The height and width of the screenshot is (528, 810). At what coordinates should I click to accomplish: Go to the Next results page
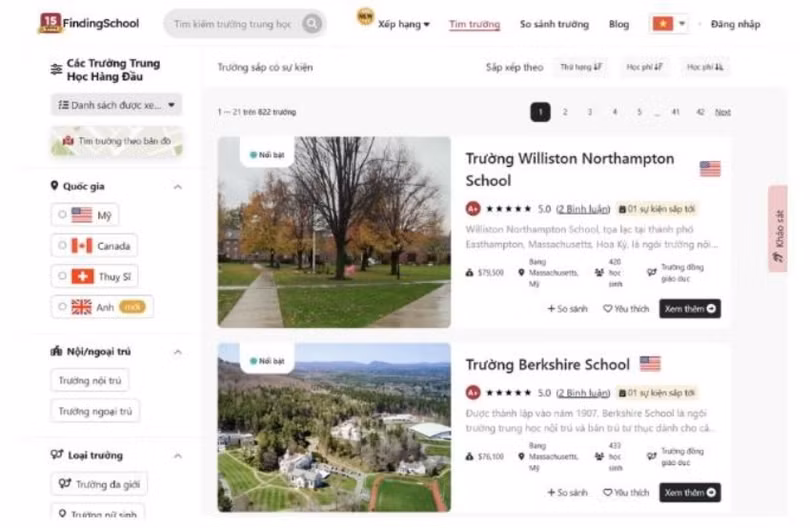(723, 112)
